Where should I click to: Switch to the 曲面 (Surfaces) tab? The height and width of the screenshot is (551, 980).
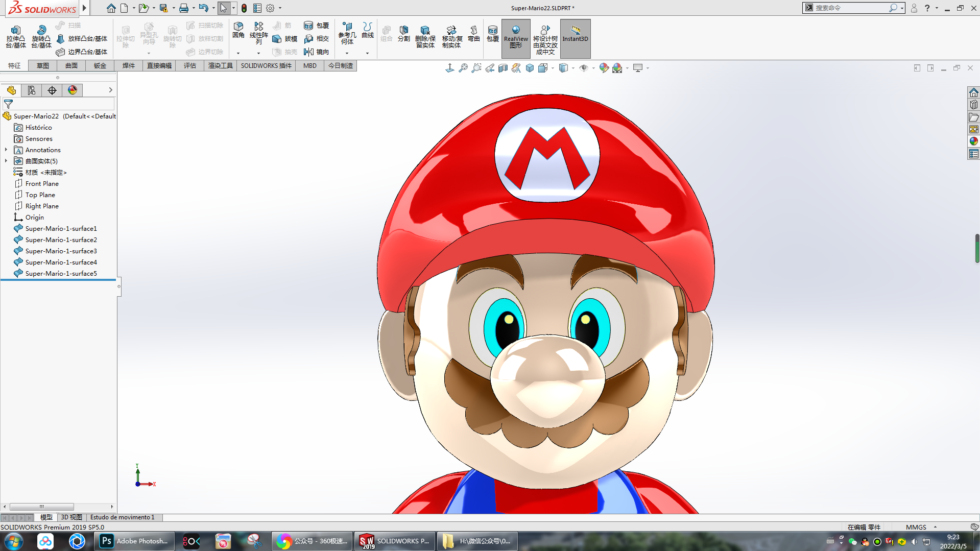[x=71, y=66]
